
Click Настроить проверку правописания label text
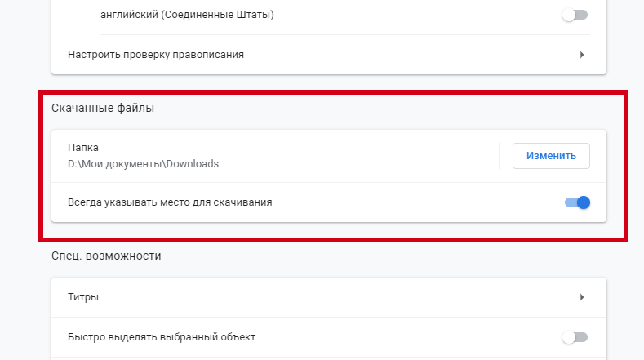click(x=155, y=55)
